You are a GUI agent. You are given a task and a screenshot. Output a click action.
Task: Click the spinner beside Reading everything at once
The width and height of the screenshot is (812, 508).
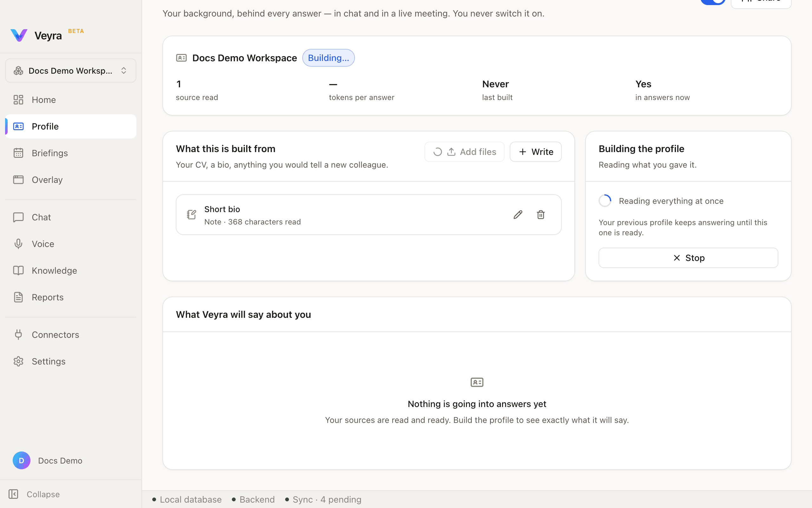click(x=605, y=201)
